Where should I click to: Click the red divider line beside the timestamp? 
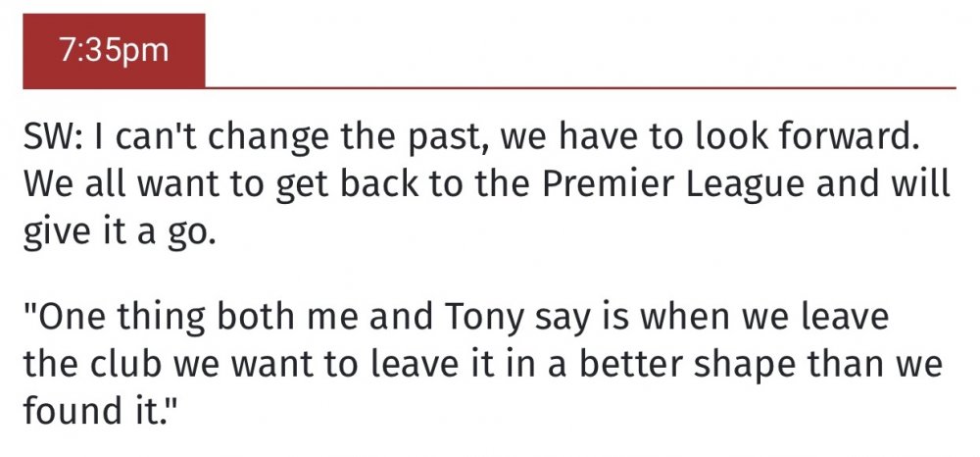pos(578,88)
